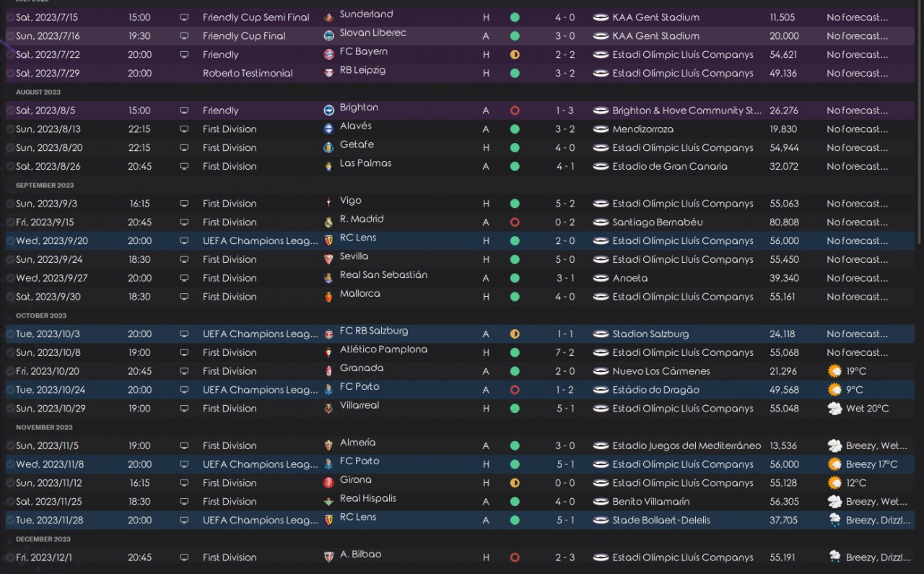Click TV icon on Sunderland fixture row
This screenshot has width=924, height=574.
pos(184,17)
